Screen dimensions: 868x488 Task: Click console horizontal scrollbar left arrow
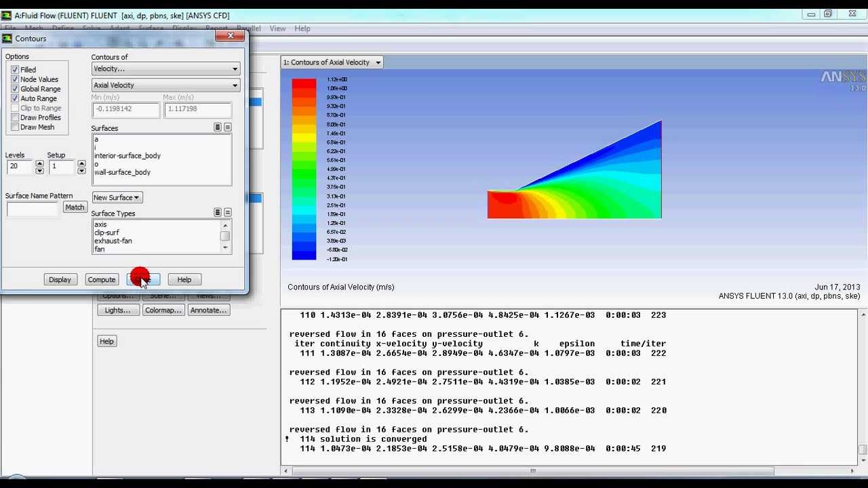pos(288,471)
